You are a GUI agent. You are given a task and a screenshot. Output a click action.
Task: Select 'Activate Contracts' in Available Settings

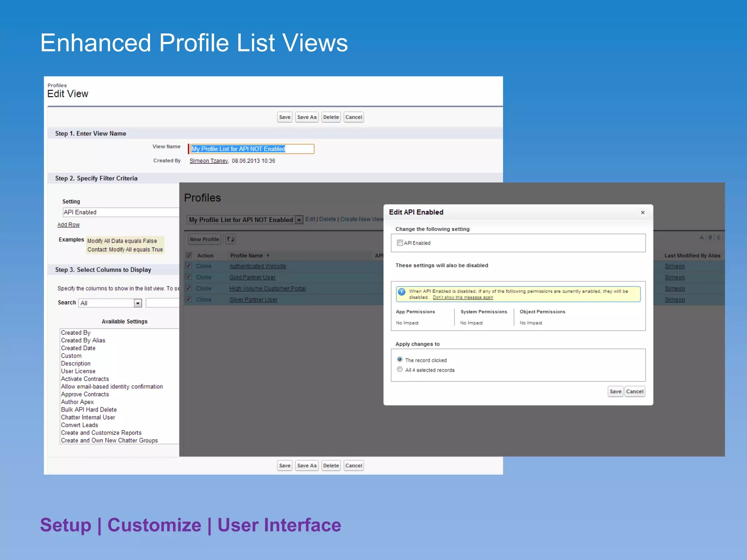[85, 379]
